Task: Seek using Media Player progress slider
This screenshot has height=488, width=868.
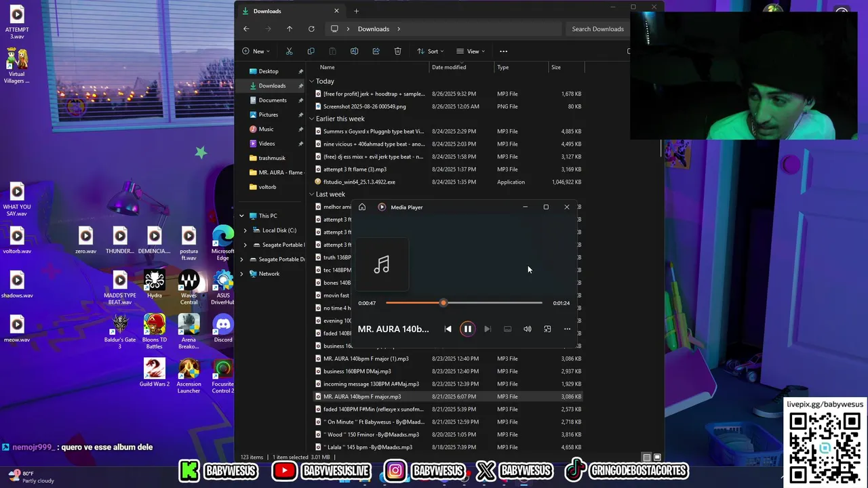Action: pos(464,303)
